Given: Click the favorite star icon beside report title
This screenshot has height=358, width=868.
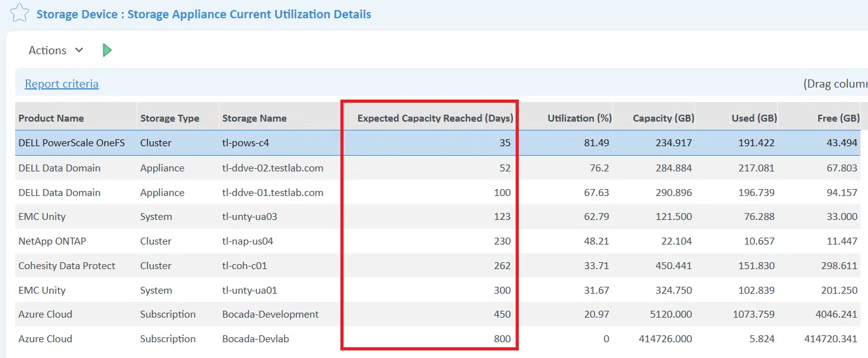Looking at the screenshot, I should pos(19,13).
